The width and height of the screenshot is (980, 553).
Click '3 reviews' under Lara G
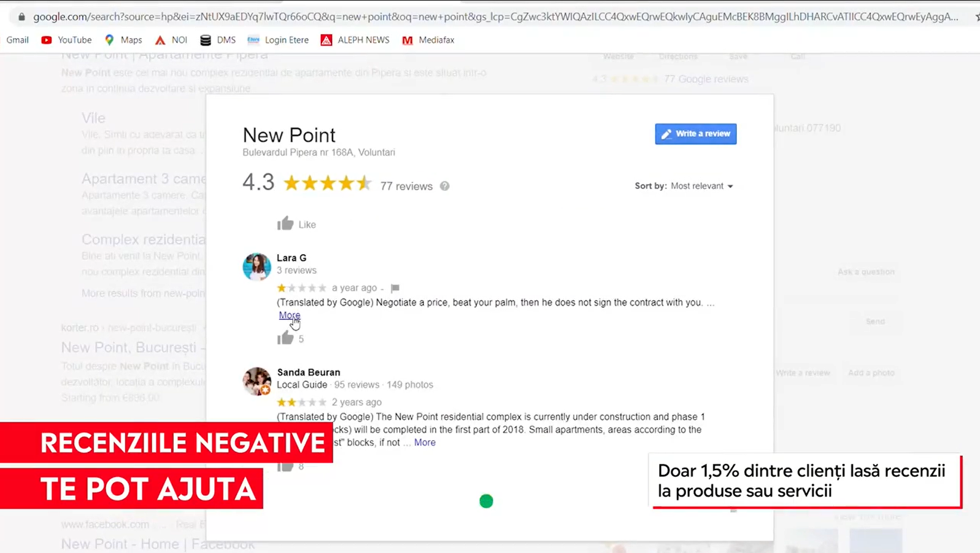pos(296,270)
